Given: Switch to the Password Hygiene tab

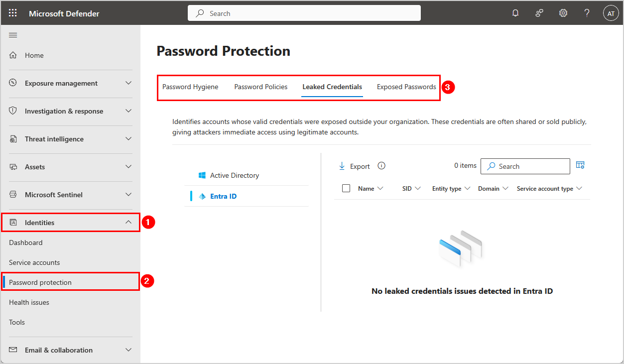Looking at the screenshot, I should click(x=190, y=87).
